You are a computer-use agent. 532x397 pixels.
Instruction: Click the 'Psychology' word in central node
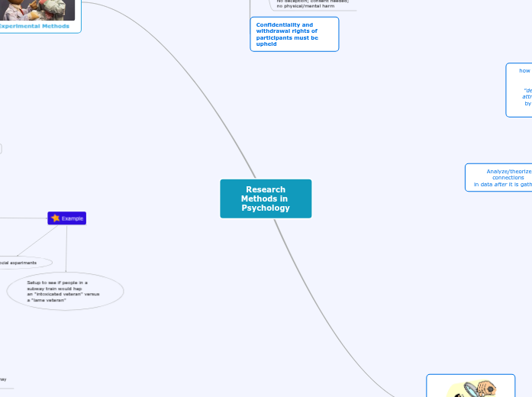tap(266, 208)
